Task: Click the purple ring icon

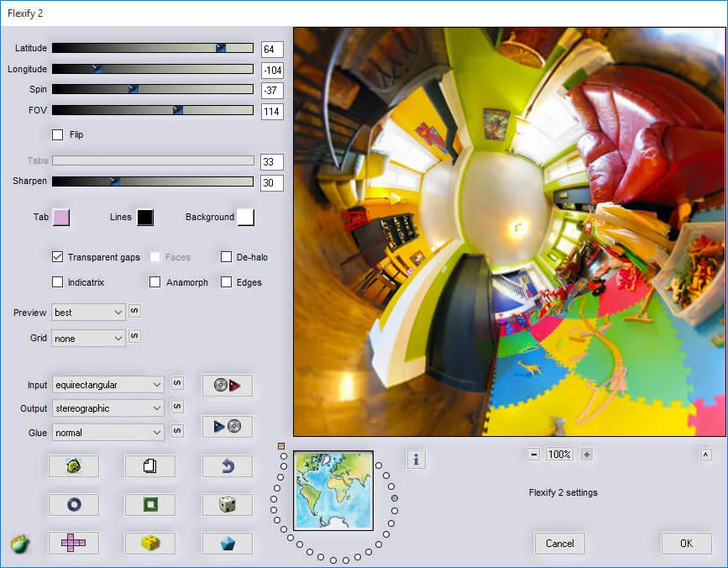Action: tap(73, 504)
